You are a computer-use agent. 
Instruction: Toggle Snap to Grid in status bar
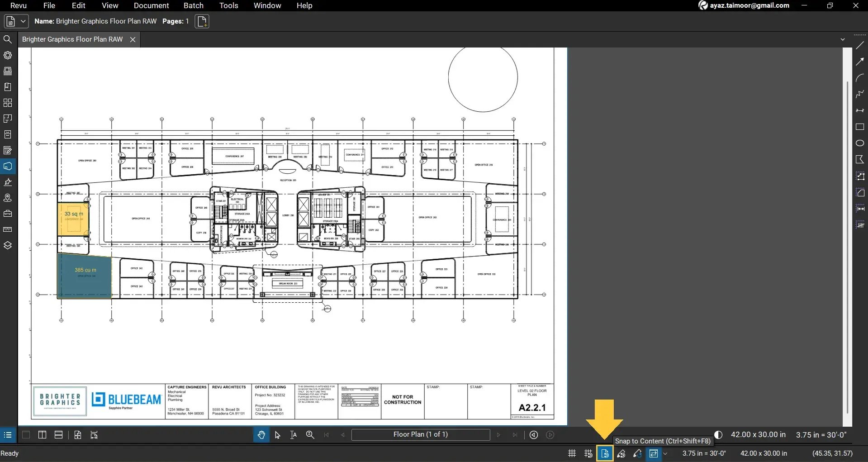click(588, 453)
